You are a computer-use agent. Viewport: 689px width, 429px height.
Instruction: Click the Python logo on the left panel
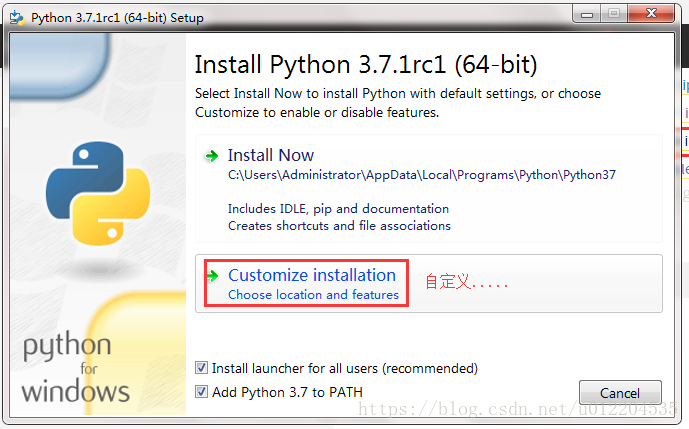coord(98,193)
